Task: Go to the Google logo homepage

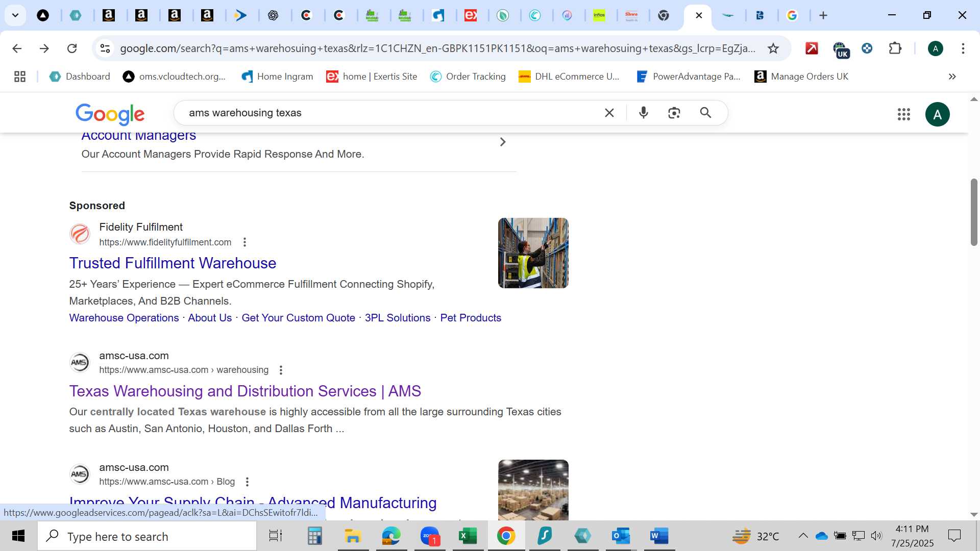Action: point(110,114)
